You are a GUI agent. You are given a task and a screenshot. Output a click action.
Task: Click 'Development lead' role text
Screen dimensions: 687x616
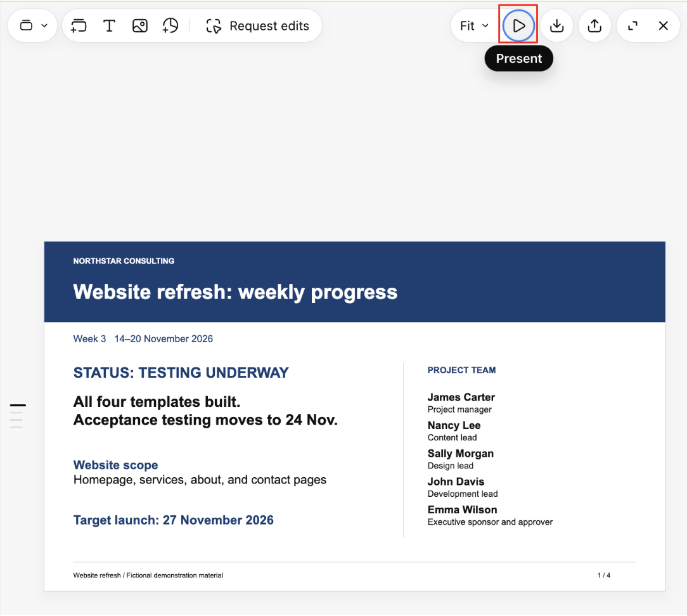tap(463, 494)
